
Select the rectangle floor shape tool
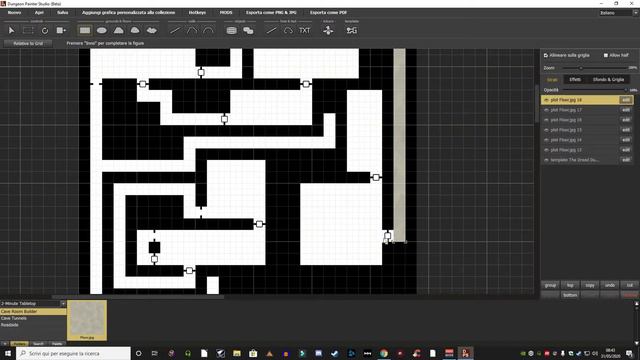(85, 30)
